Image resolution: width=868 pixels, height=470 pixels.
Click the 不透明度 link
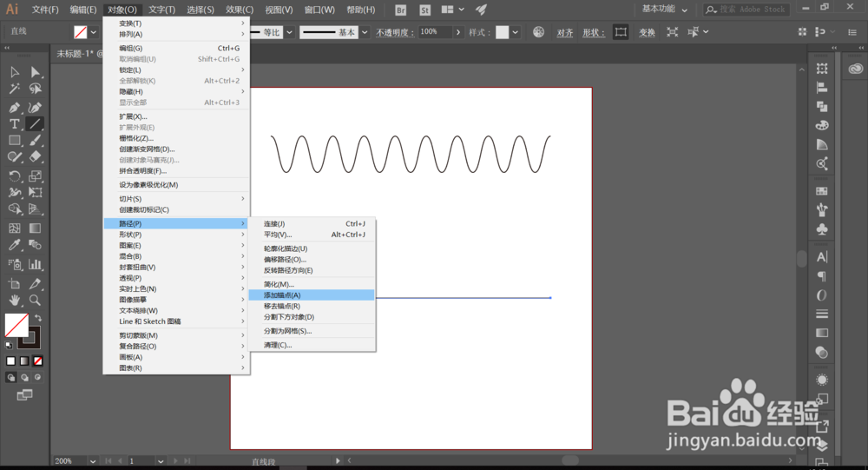[395, 33]
